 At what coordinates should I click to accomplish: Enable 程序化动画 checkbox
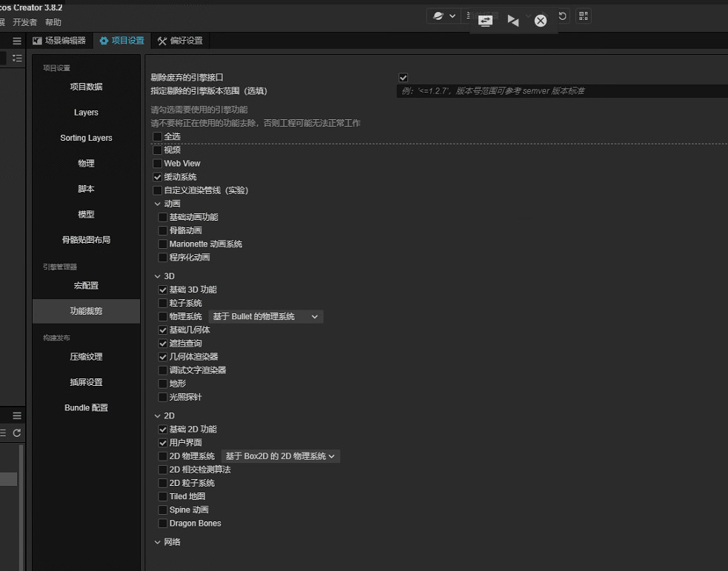(x=162, y=258)
